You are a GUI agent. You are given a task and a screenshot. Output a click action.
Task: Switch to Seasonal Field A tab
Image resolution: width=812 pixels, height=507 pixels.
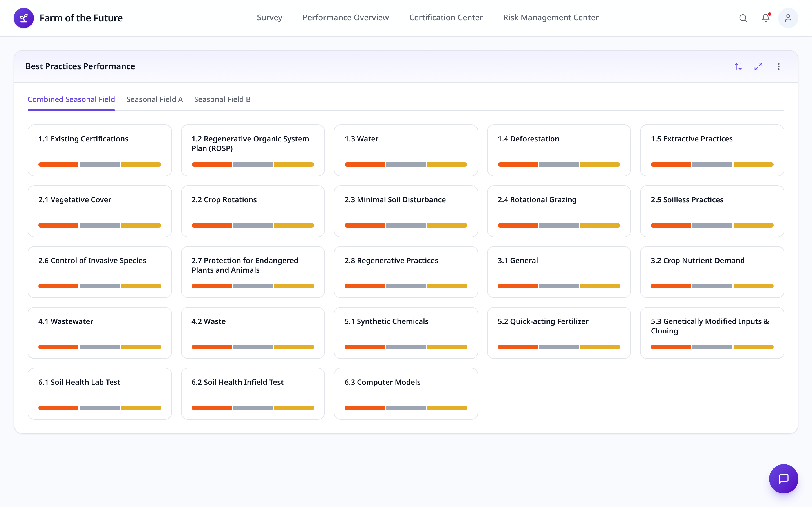[x=154, y=99]
